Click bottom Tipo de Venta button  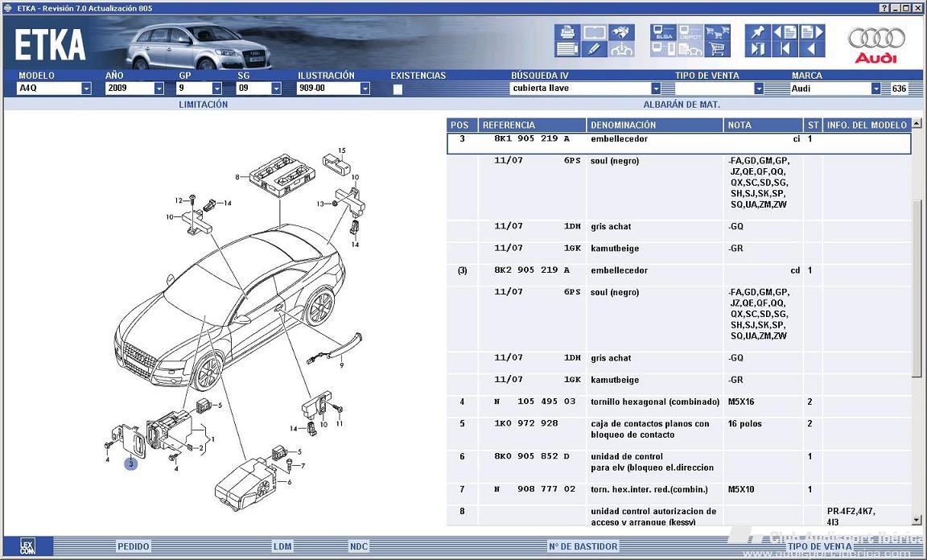(x=819, y=546)
